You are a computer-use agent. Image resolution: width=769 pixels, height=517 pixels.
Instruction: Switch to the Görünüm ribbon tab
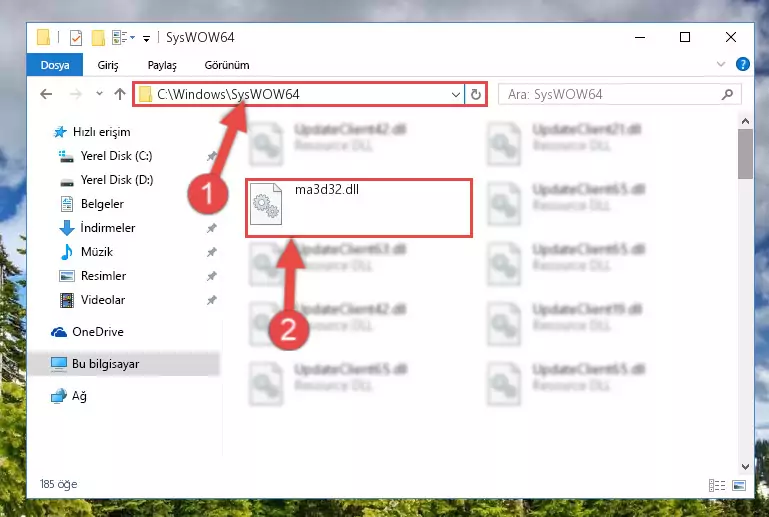click(x=227, y=65)
